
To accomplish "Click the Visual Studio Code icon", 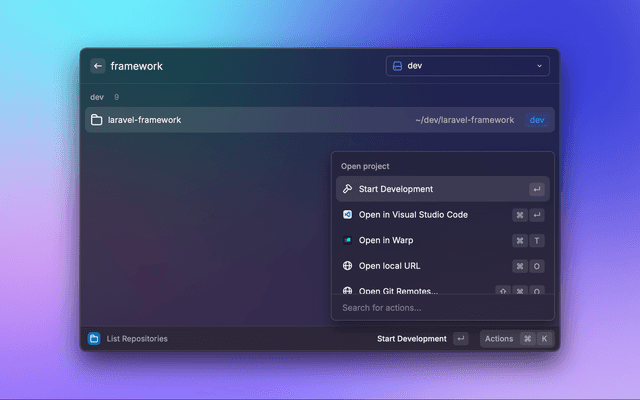I will click(347, 214).
